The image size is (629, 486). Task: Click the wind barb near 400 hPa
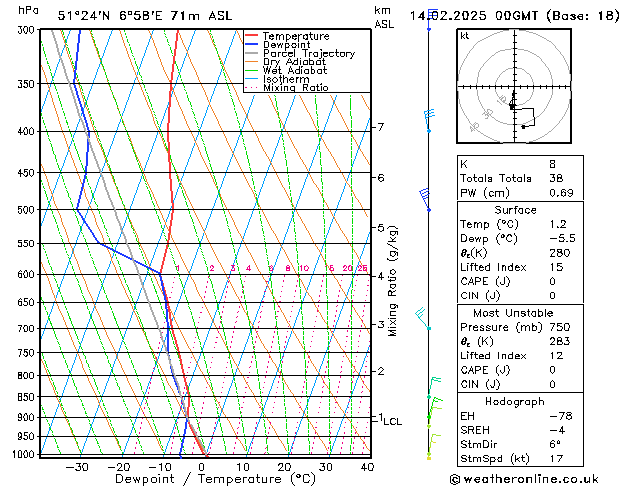click(429, 120)
